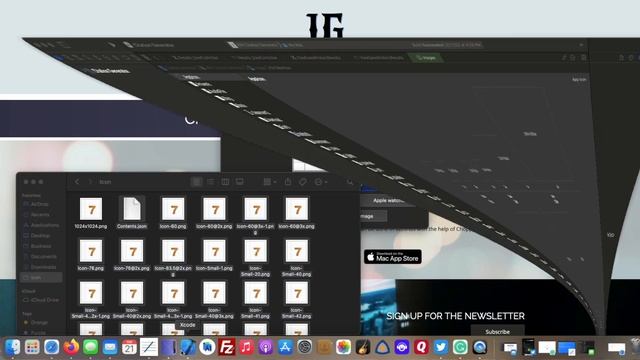Screen dimensions: 640x360
Task: Open the Finder group-by dropdown
Action: (x=270, y=182)
